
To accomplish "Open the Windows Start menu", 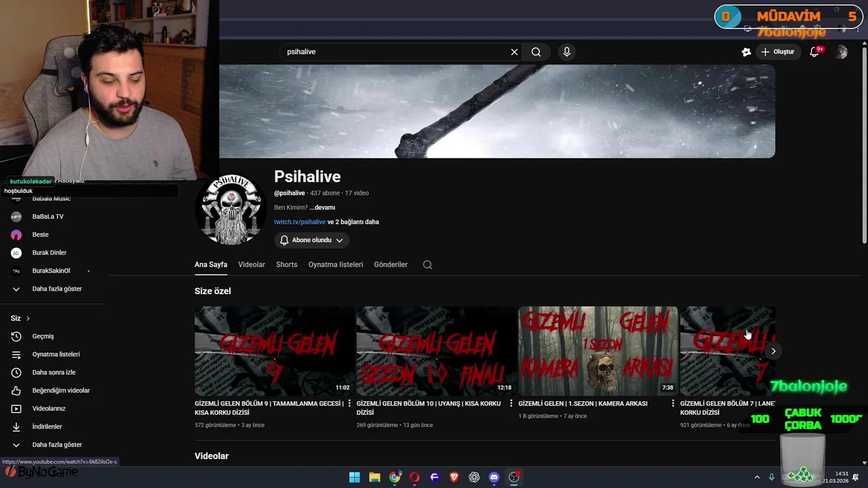I will pos(355,477).
